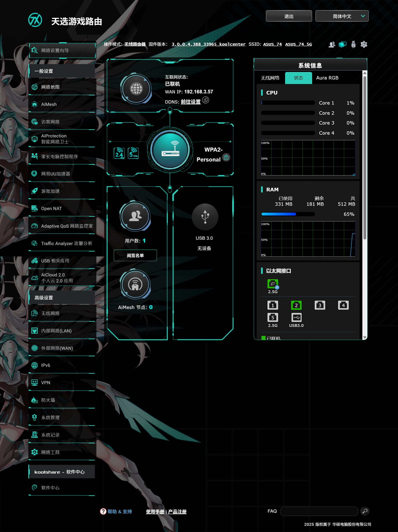398x532 pixels.
Task: Click the 5 GHz band icon
Action: pyautogui.click(x=133, y=153)
